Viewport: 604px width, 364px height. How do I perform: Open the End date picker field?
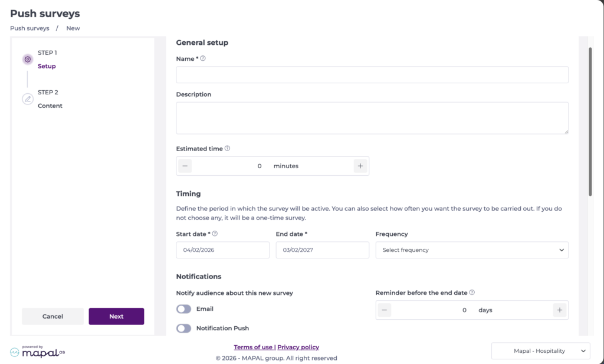(x=322, y=250)
